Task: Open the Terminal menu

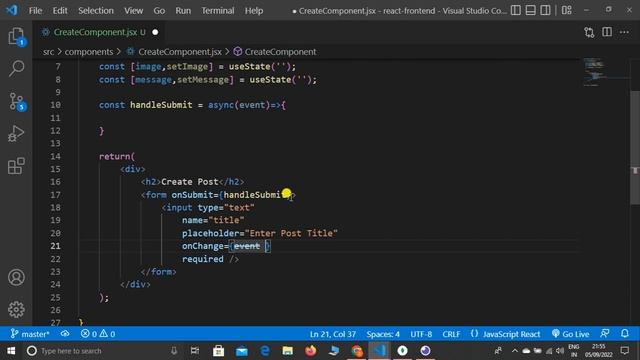Action: (218, 11)
